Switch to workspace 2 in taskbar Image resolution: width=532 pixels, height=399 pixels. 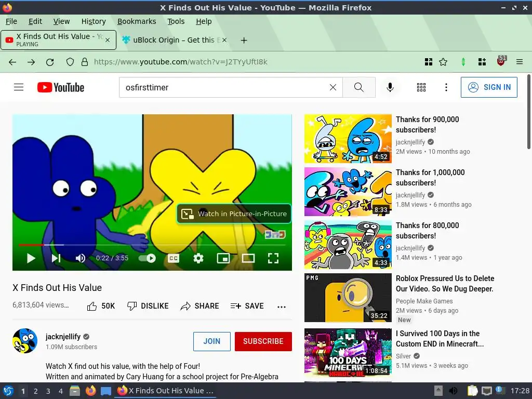(36, 391)
